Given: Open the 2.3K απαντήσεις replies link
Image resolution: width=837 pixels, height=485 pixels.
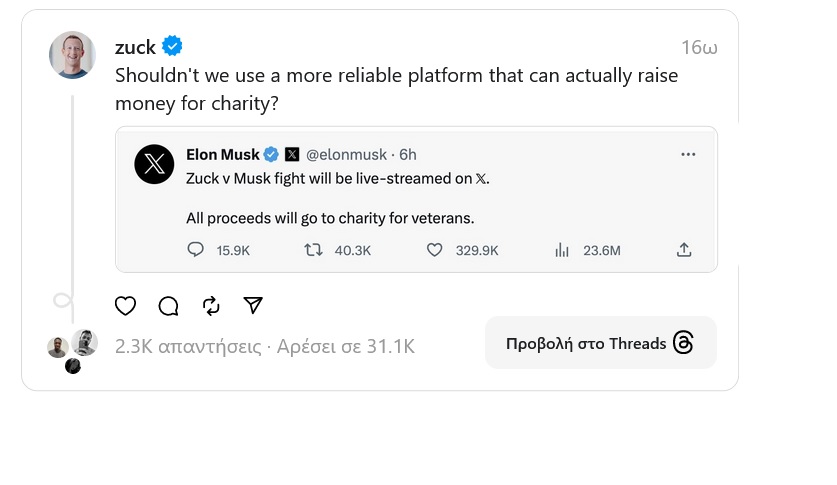Looking at the screenshot, I should 188,347.
